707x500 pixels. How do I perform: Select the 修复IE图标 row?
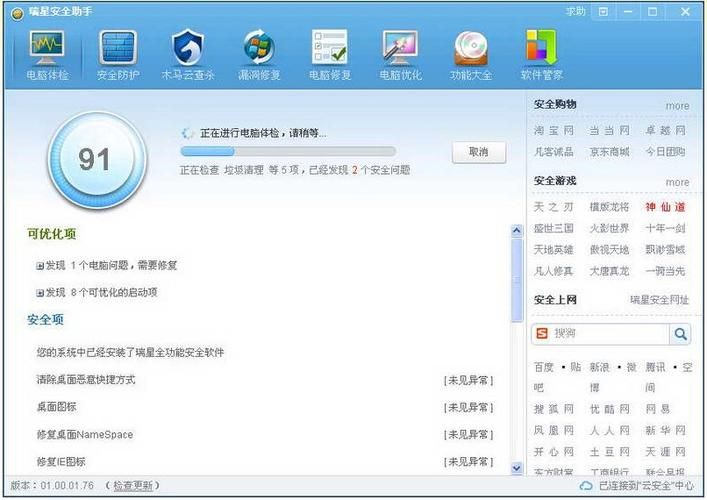(265, 462)
